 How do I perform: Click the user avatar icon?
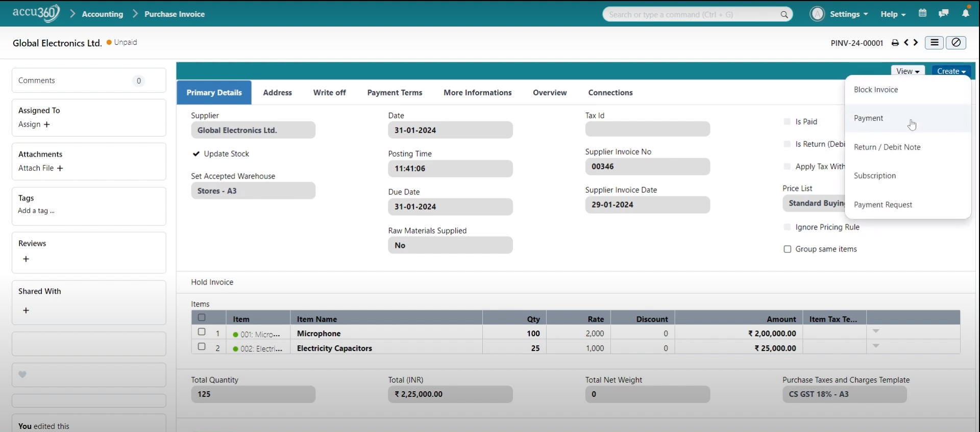(x=817, y=14)
